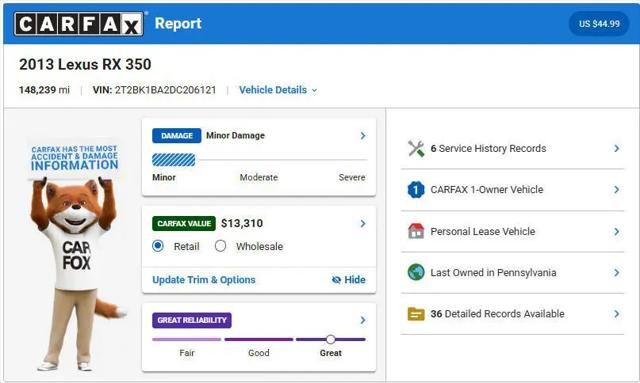Click the $13,310 value amount
This screenshot has width=640, height=383.
coord(242,223)
